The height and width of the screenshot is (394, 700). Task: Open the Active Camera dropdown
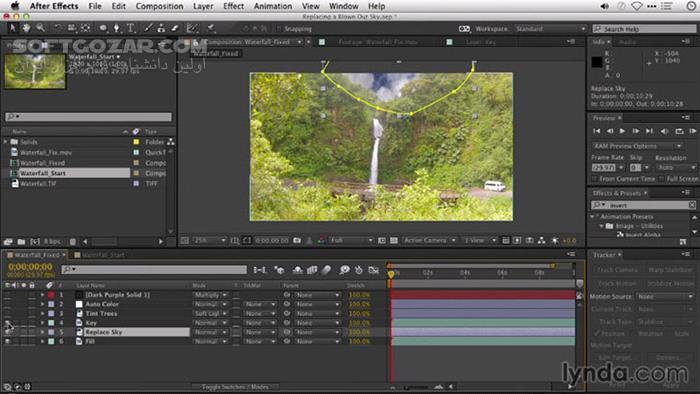pos(429,241)
